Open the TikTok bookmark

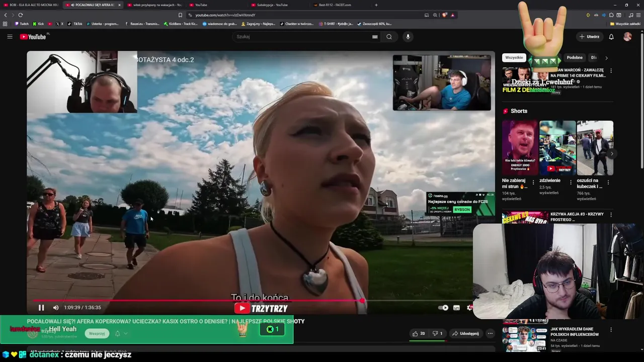click(x=75, y=24)
